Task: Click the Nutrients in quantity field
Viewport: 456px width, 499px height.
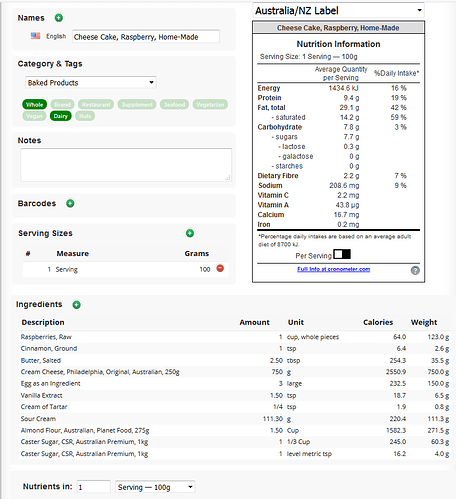Action: pos(94,487)
